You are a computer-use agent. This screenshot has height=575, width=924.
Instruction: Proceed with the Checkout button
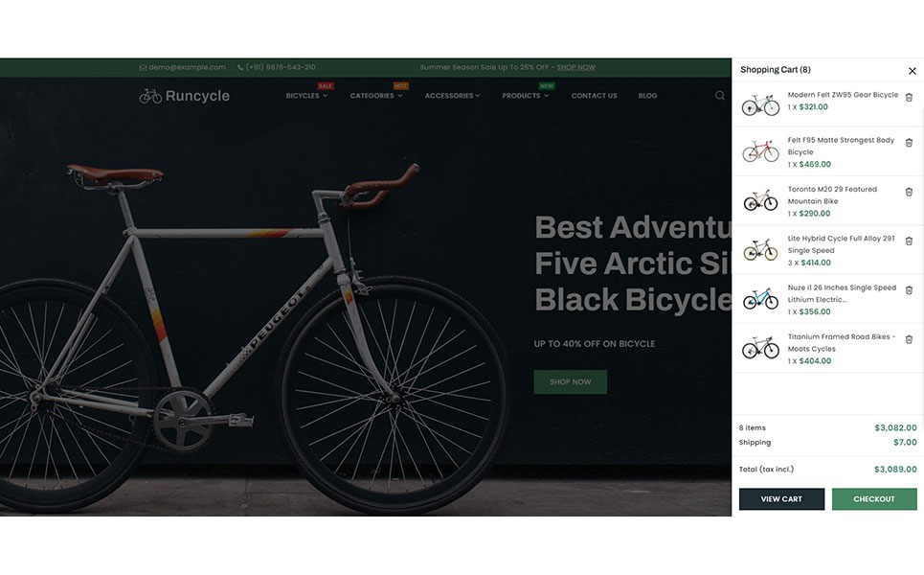pos(874,499)
